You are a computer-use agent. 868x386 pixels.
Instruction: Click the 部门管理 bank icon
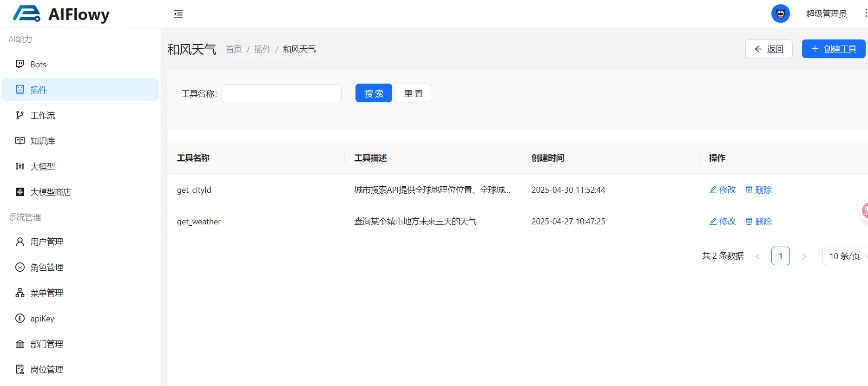tap(20, 344)
